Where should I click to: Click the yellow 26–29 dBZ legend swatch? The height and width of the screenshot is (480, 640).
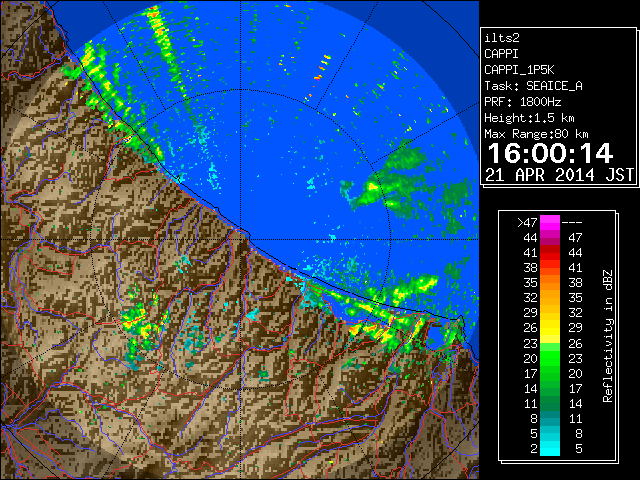click(550, 328)
